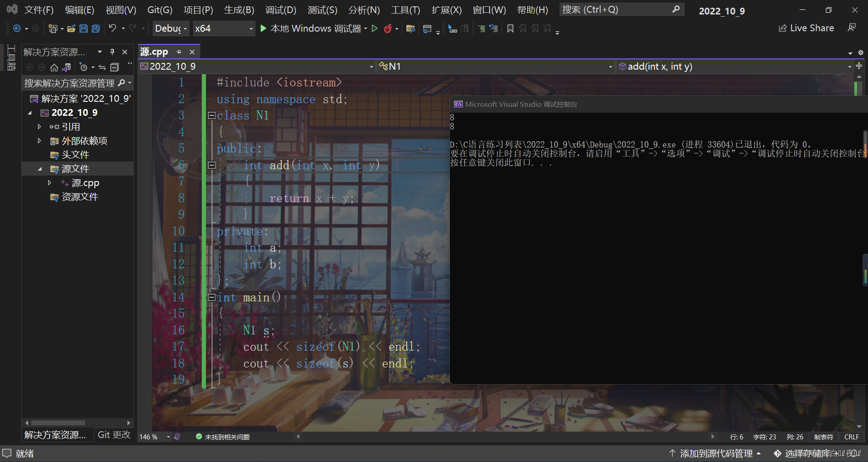The width and height of the screenshot is (868, 462).
Task: Click the browser window icon in toolbar
Action: pyautogui.click(x=427, y=29)
